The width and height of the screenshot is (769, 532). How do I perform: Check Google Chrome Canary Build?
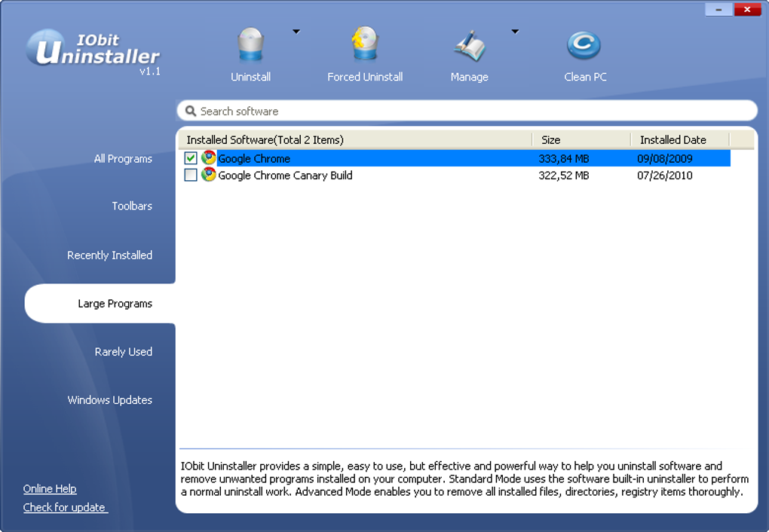tap(191, 175)
